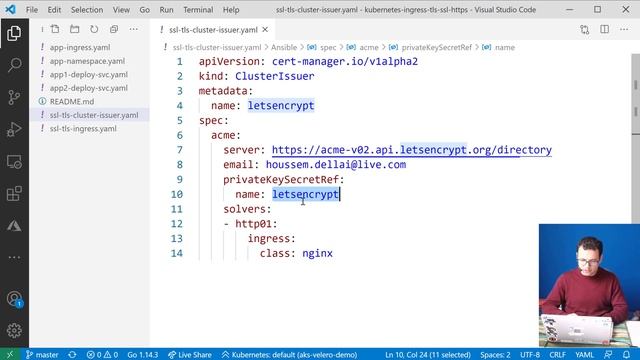Refresh the Explorer file list
This screenshot has height=360, width=640.
94,29
